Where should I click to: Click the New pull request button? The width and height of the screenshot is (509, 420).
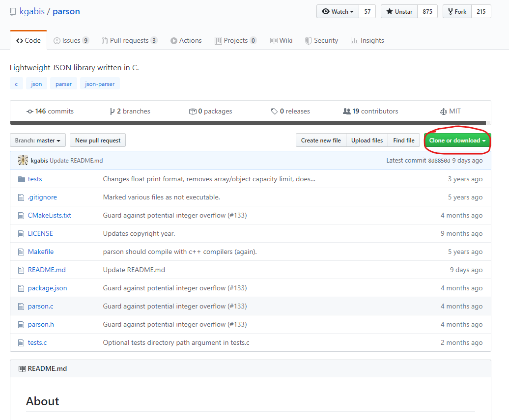pos(98,140)
